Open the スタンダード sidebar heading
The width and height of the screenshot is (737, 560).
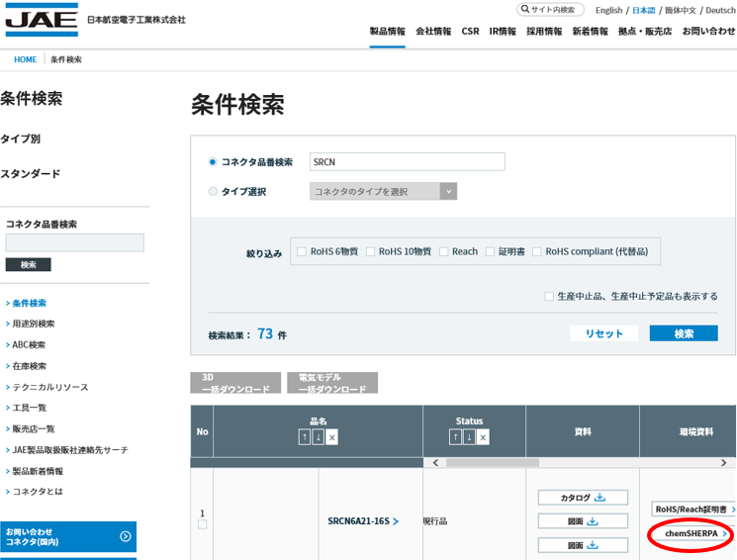tap(30, 174)
